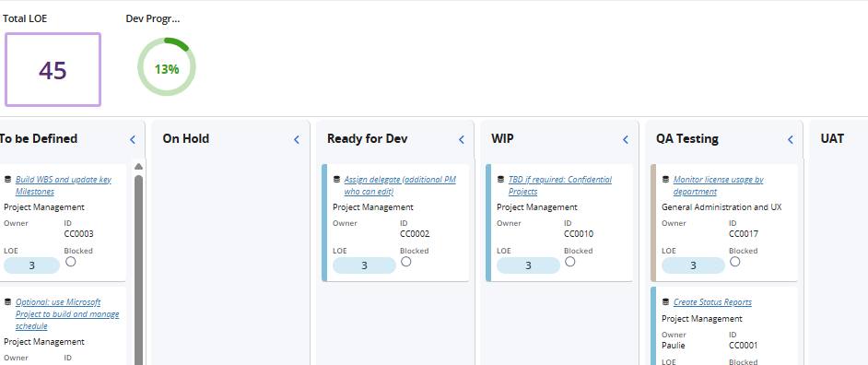Click LOE value 3 on card CC0002
868x365 pixels.
[x=364, y=265]
